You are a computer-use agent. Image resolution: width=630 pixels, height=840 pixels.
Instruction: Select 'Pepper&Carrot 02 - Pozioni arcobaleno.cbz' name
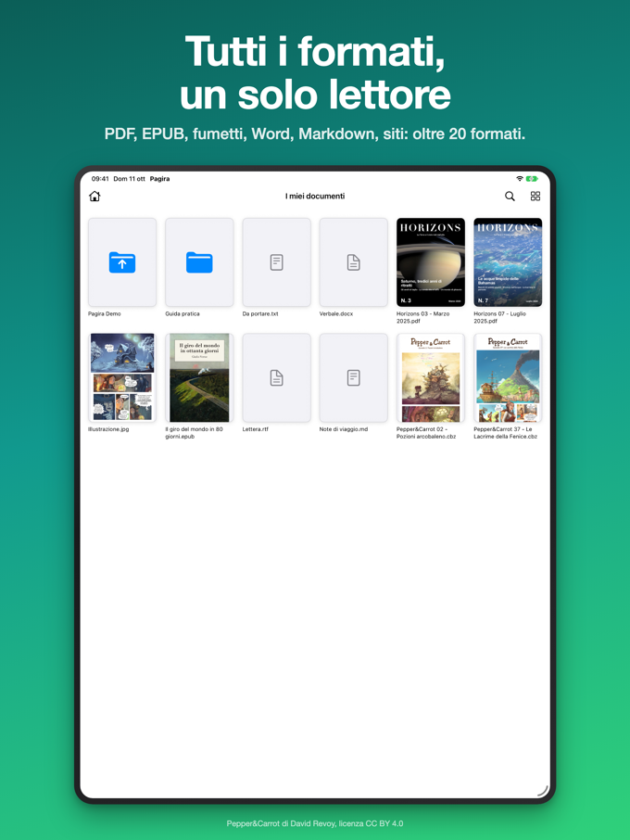coord(426,433)
